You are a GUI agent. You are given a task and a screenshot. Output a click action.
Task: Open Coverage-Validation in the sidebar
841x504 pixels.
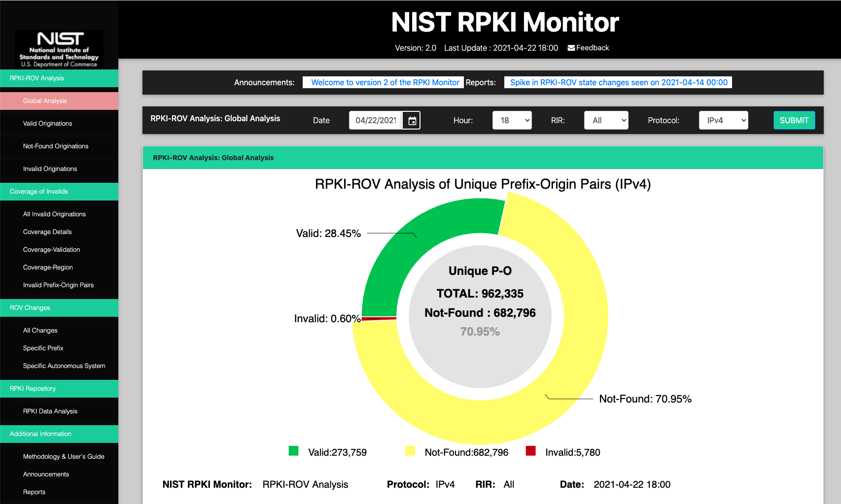click(51, 249)
